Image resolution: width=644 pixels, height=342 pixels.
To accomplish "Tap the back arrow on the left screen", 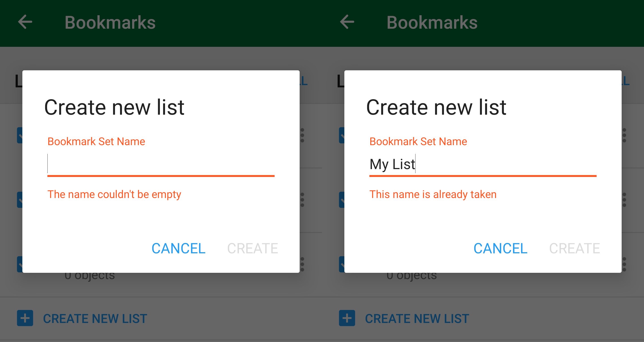I will [25, 22].
